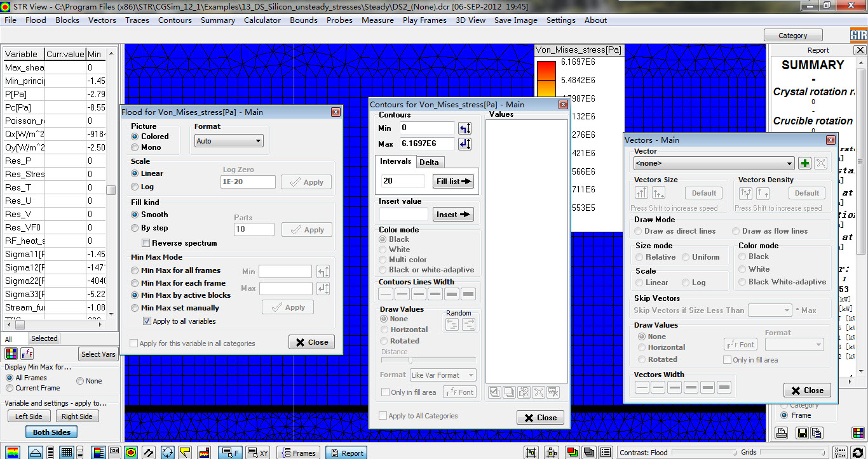Uncheck Apply to all variables checkbox
The image size is (868, 459).
click(147, 321)
